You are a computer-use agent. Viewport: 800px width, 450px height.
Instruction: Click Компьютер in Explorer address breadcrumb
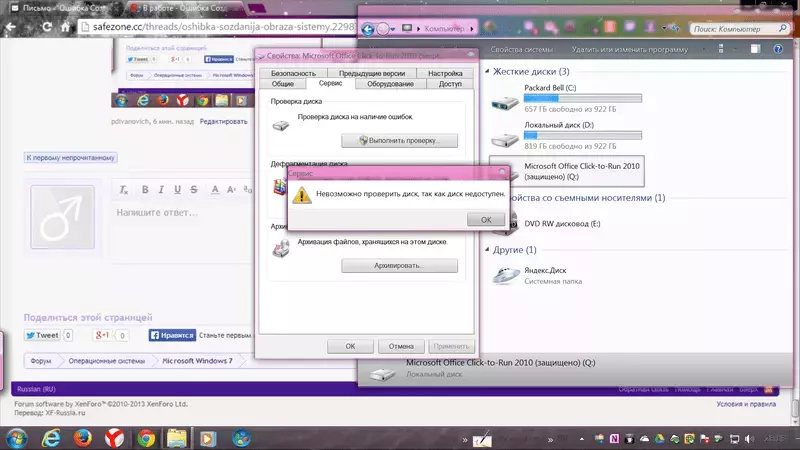pyautogui.click(x=444, y=29)
